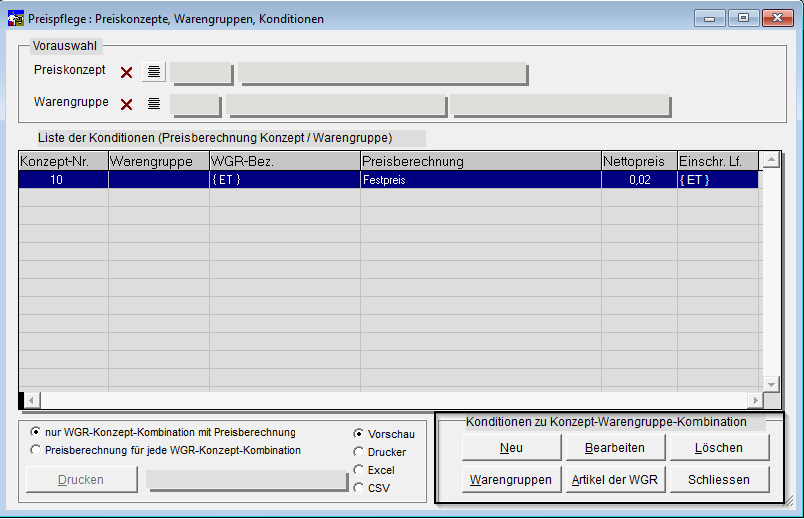Open the Warengruppe list picker icon
The width and height of the screenshot is (804, 519).
click(x=154, y=104)
